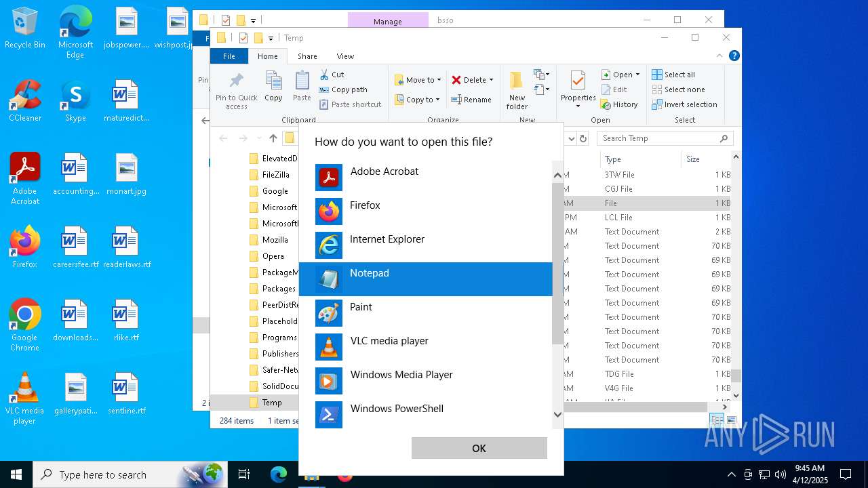
Task: Click the Copy ribbon button
Action: (273, 86)
